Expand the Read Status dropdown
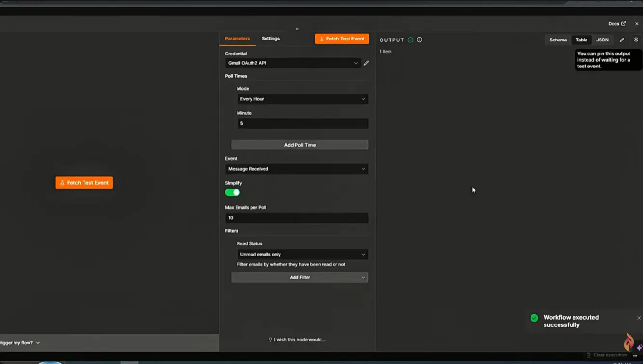Screen dimensions: 643x364 coord(303,254)
